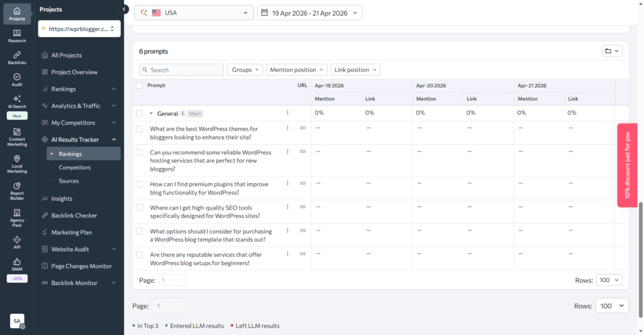Screen dimensions: 644x335
Task: Open the Backlink Checker link
Action: 74,215
